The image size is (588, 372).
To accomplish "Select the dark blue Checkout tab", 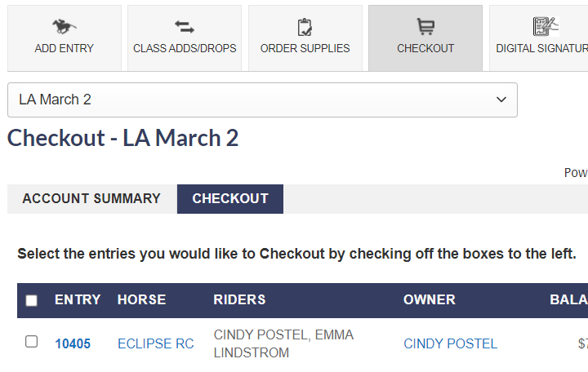I will [230, 199].
